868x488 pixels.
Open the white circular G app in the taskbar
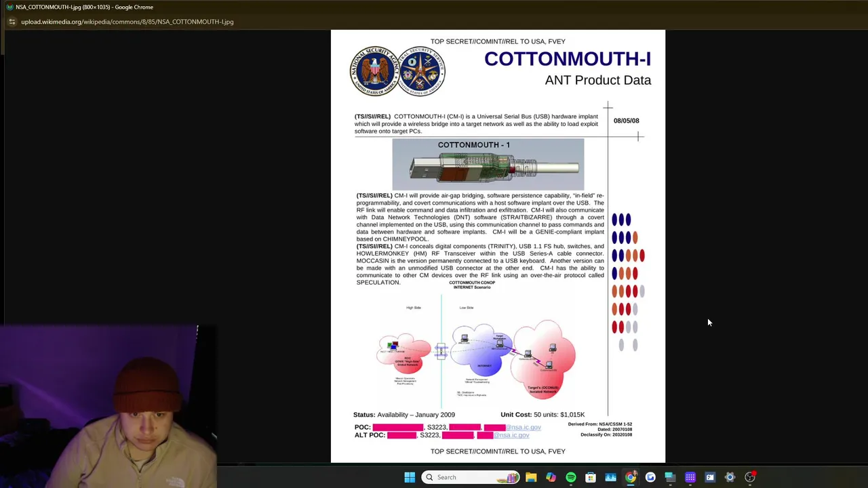[650, 477]
